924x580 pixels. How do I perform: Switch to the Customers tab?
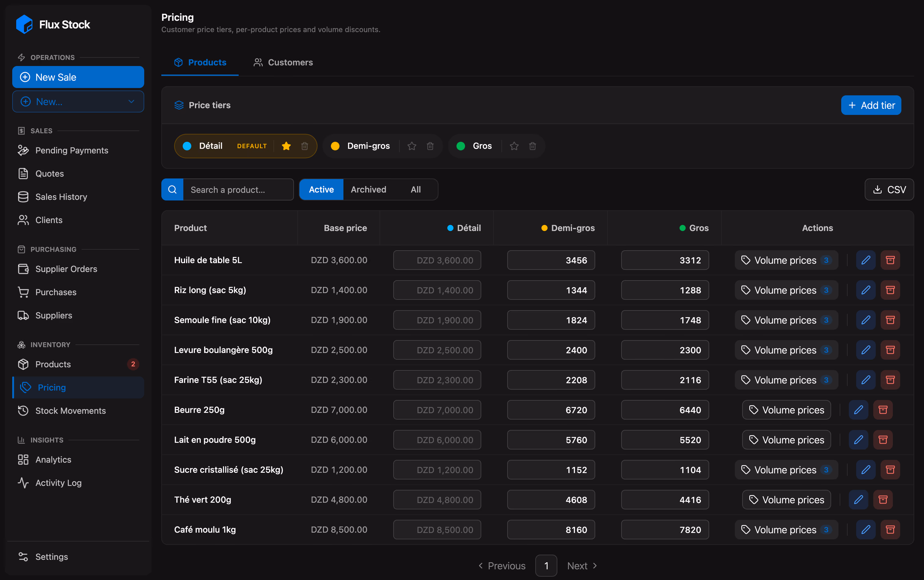[x=283, y=62]
